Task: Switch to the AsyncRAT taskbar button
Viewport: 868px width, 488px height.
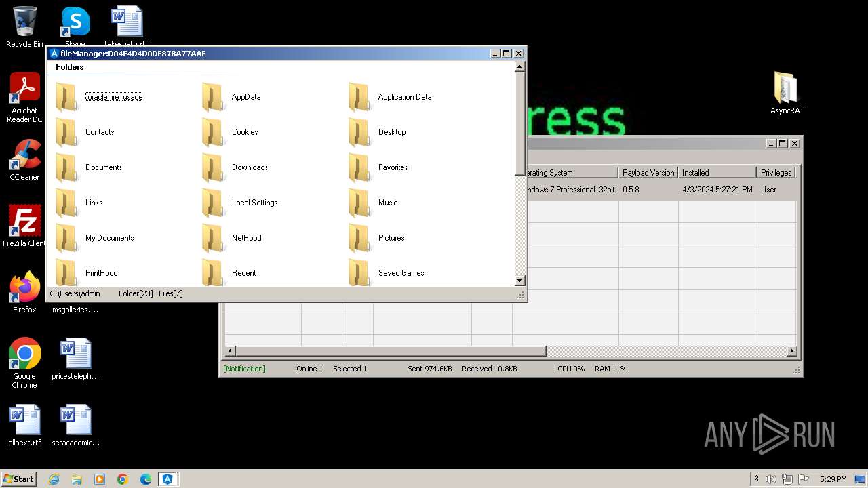Action: point(167,479)
